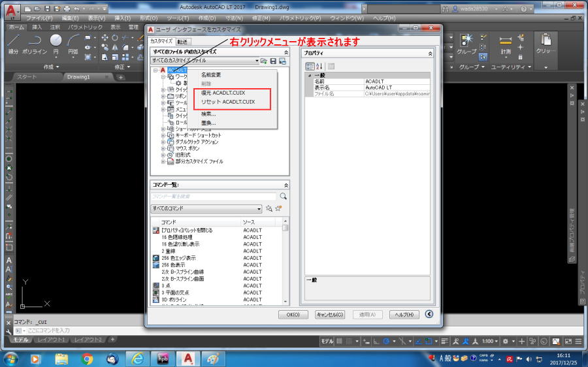
Task: Toggle snap mode in status bar
Action: tap(349, 341)
